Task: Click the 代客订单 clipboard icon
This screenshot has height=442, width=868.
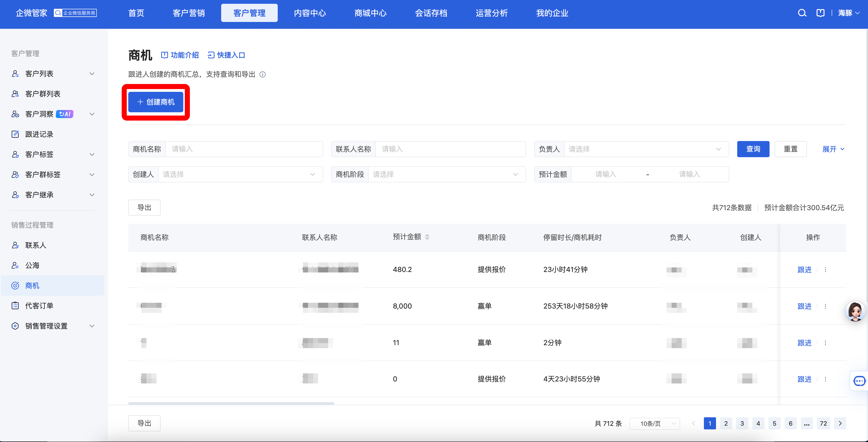Action: 15,306
